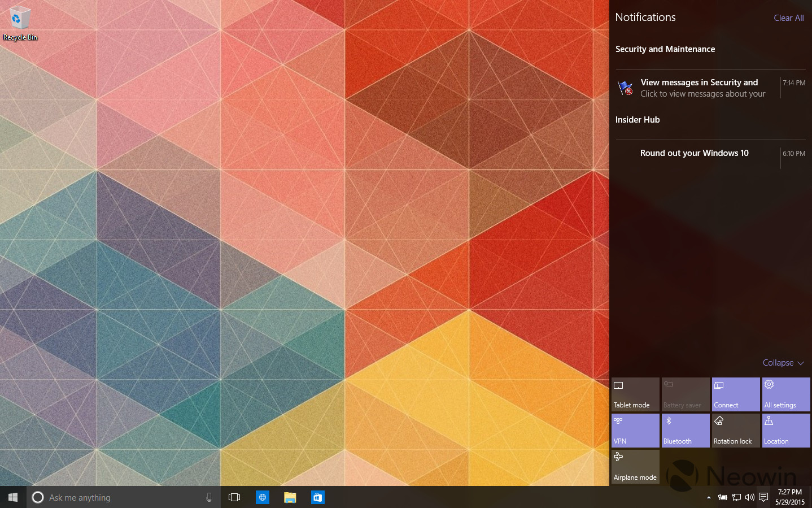Screen dimensions: 812x508
Task: Open the Store app on taskbar
Action: [317, 497]
